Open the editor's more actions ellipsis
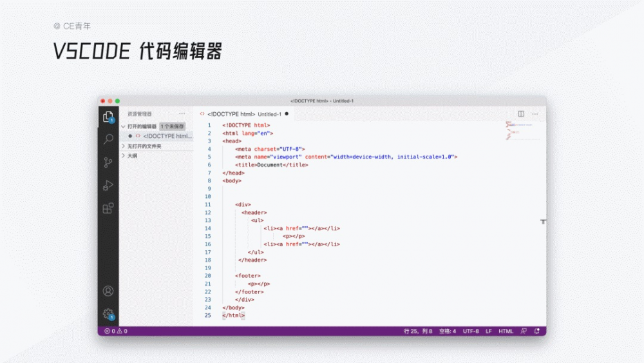This screenshot has height=363, width=644. coord(536,113)
